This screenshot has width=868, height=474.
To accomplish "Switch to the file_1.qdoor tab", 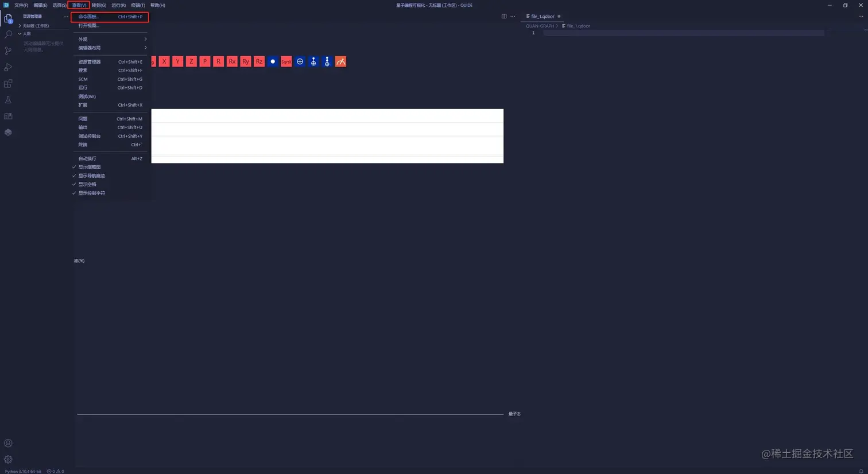I will click(543, 16).
